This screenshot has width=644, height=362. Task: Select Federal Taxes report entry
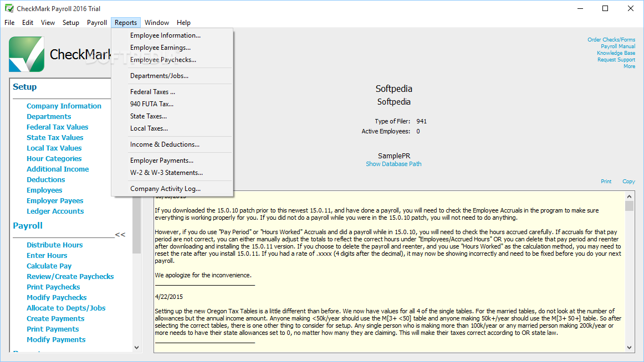coord(172,92)
